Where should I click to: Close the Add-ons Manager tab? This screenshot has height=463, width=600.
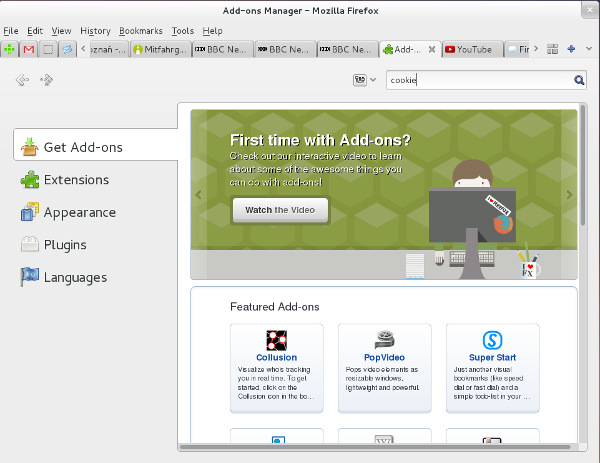(432, 49)
